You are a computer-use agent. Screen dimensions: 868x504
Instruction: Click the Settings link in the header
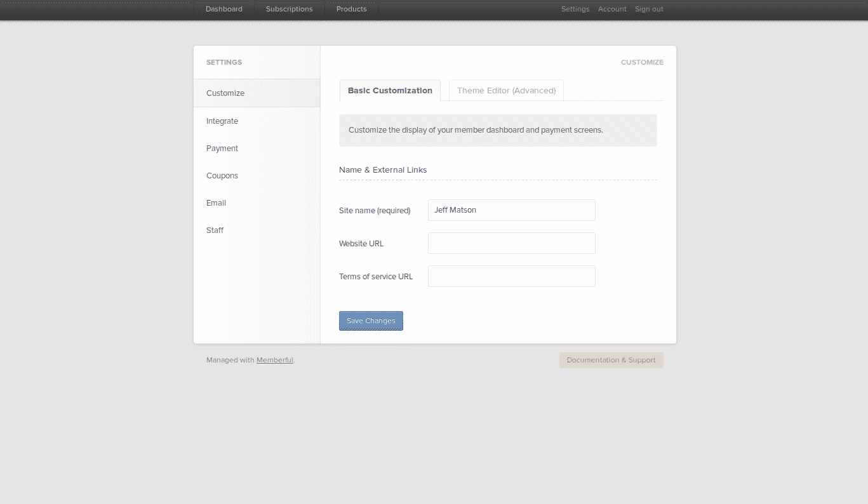[x=575, y=9]
